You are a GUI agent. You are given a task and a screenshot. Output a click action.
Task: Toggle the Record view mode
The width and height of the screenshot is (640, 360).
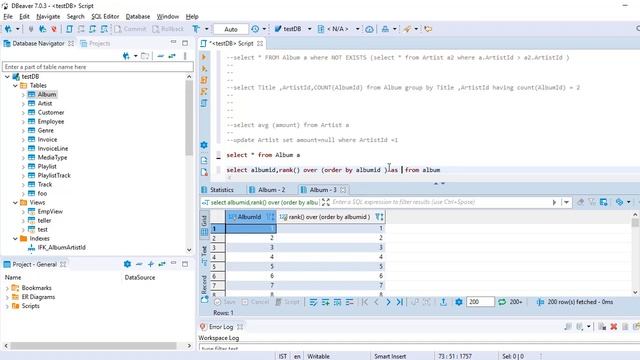coord(204,289)
